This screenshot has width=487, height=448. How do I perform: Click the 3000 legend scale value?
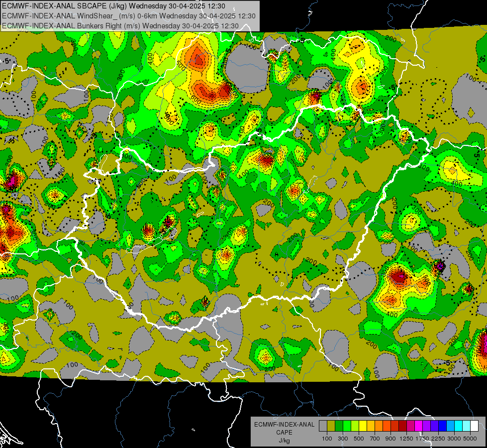(x=454, y=439)
